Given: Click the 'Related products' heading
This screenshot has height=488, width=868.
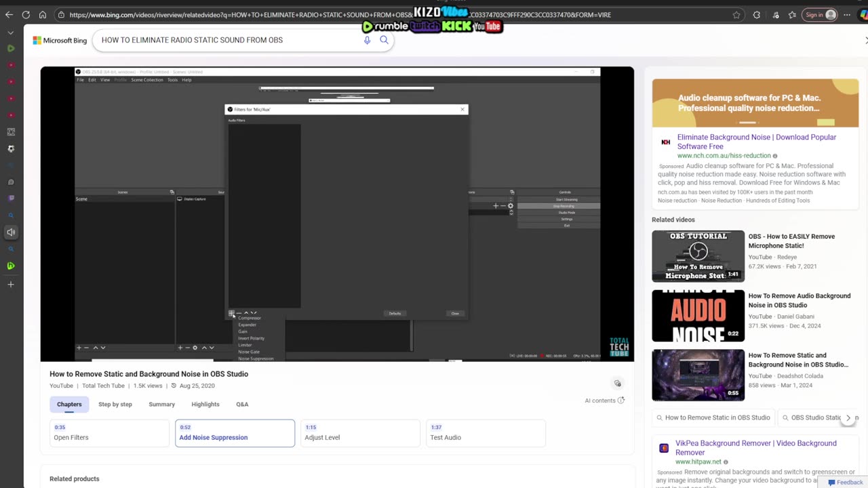Looking at the screenshot, I should pos(75,479).
